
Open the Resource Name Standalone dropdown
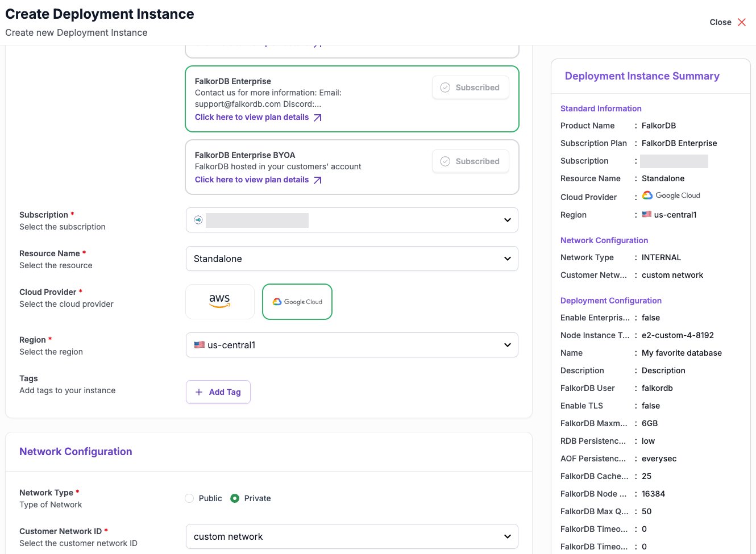pos(352,259)
